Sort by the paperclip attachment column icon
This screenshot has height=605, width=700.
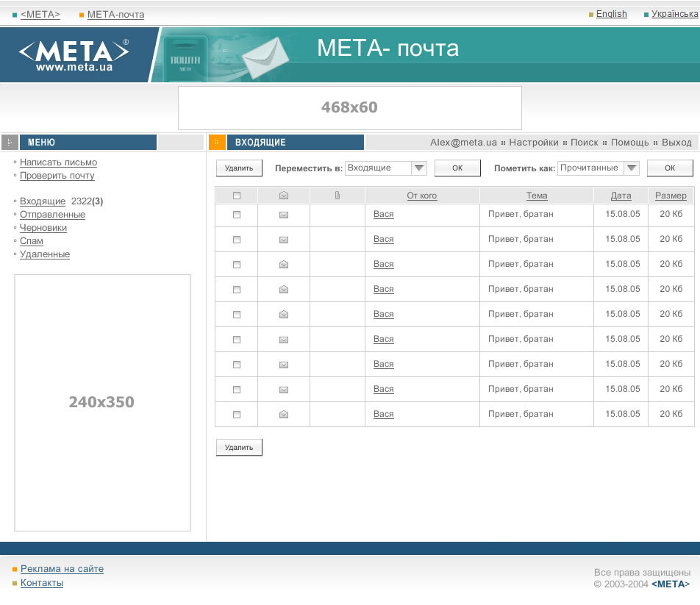(337, 196)
